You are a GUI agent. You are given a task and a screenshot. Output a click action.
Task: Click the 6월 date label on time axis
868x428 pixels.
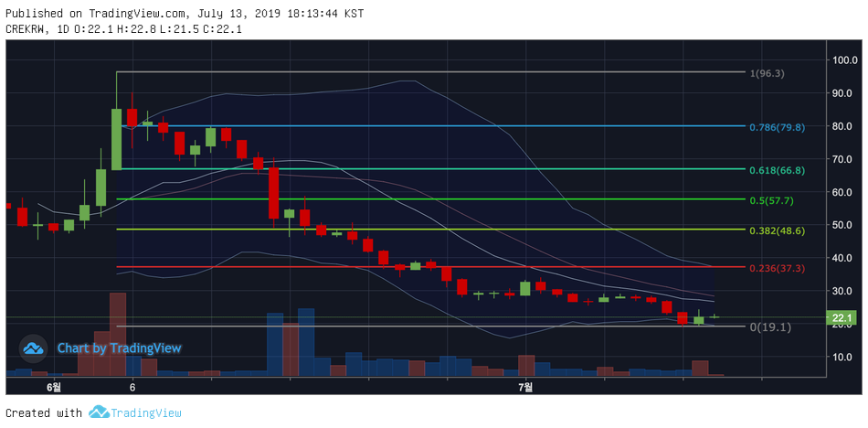[x=54, y=388]
